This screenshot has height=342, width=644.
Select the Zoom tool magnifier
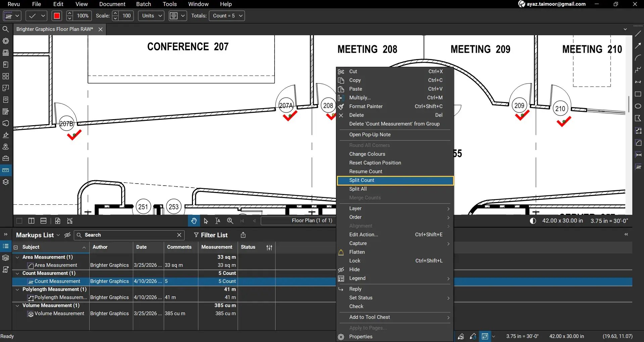230,221
